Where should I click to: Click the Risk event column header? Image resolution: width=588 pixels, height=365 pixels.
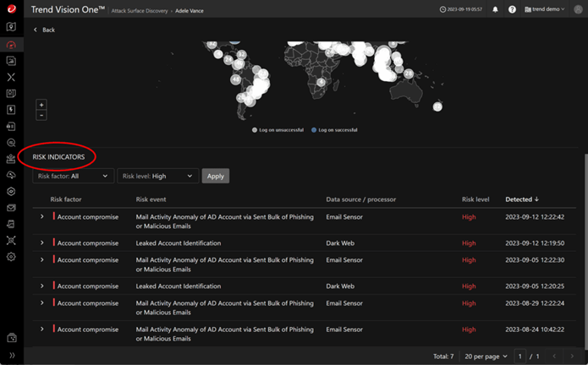151,199
